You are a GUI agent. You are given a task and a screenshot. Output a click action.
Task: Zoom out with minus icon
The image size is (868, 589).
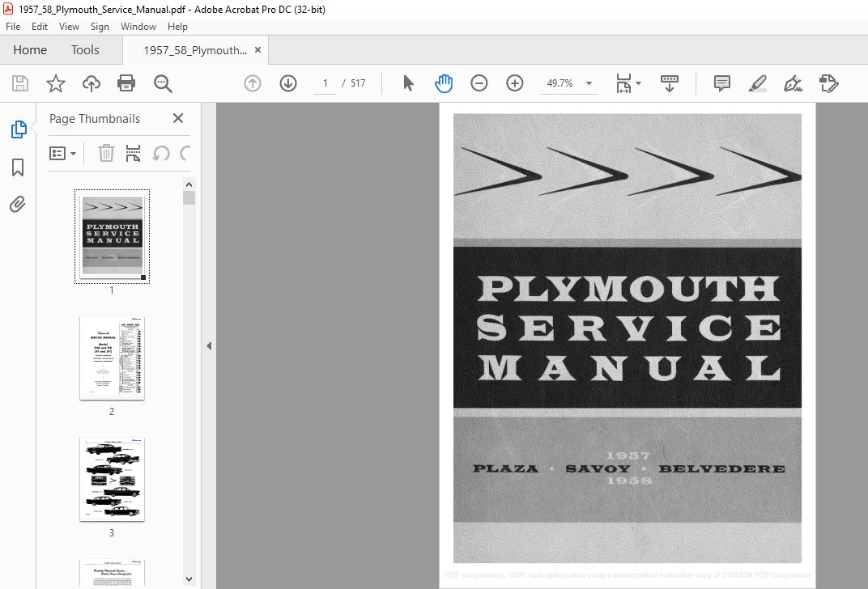click(x=479, y=83)
